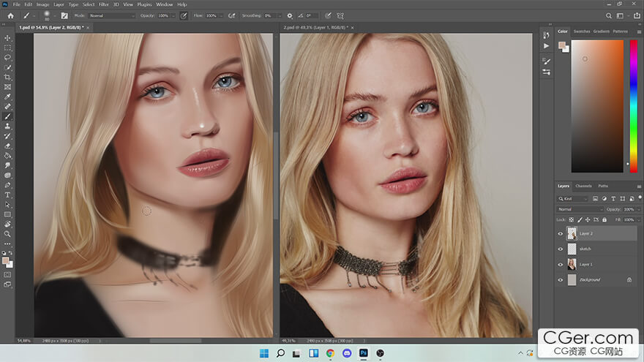This screenshot has height=362, width=644.
Task: Click the symmetry butterfly icon
Action: [340, 15]
